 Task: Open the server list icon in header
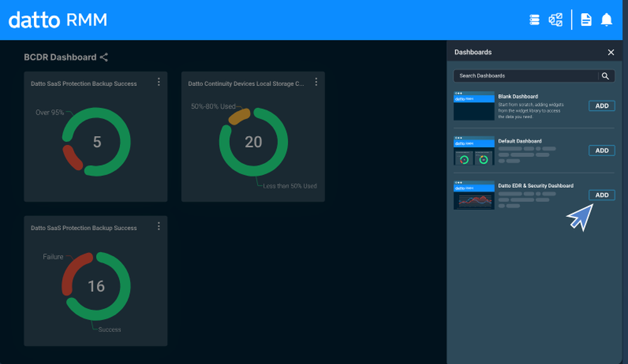click(x=534, y=19)
